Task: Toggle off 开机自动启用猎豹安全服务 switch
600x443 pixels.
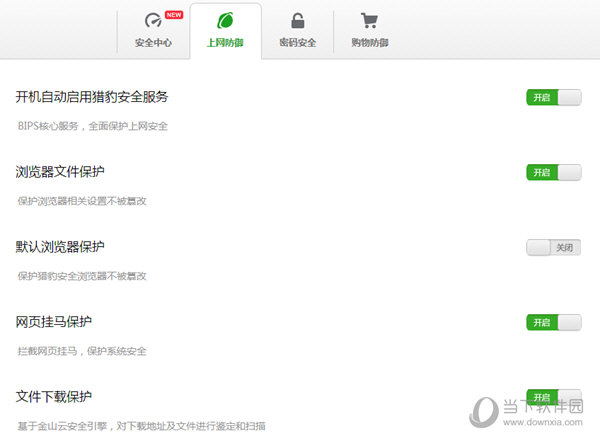Action: [x=554, y=97]
